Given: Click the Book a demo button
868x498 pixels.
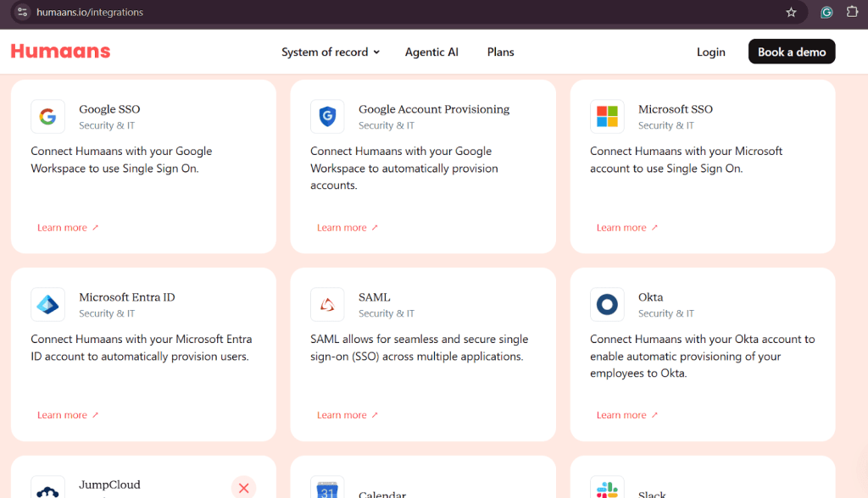Looking at the screenshot, I should pyautogui.click(x=791, y=52).
